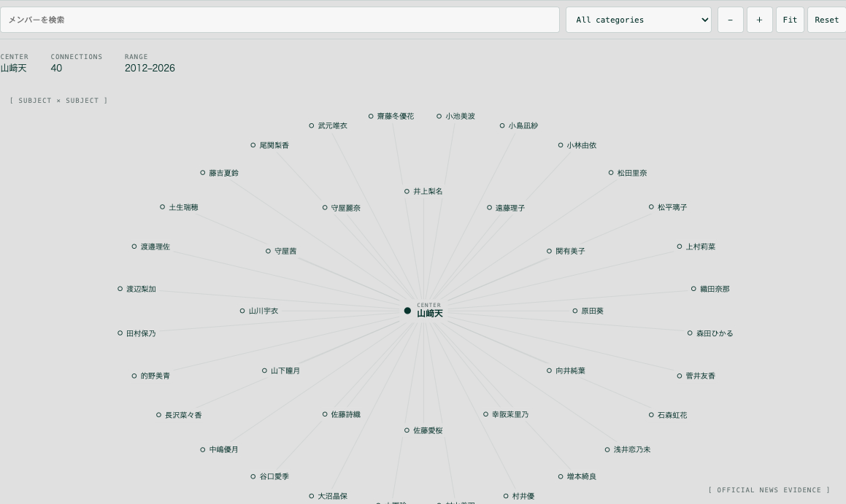Open the All categories dropdown
Image resolution: width=846 pixels, height=504 pixels.
[x=638, y=20]
